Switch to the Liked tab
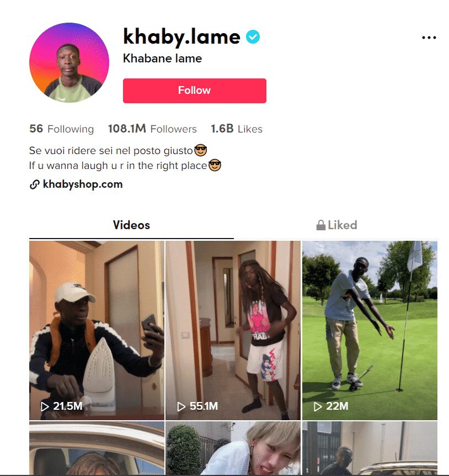 336,225
